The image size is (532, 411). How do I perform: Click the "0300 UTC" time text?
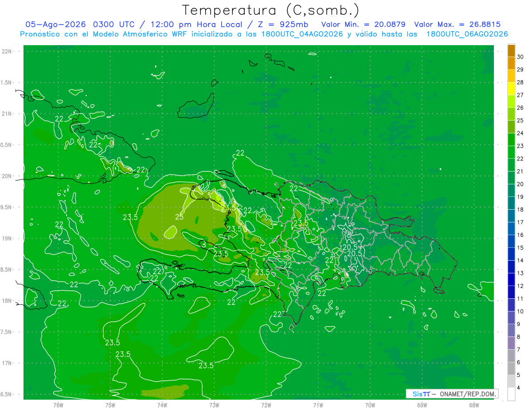click(x=114, y=24)
